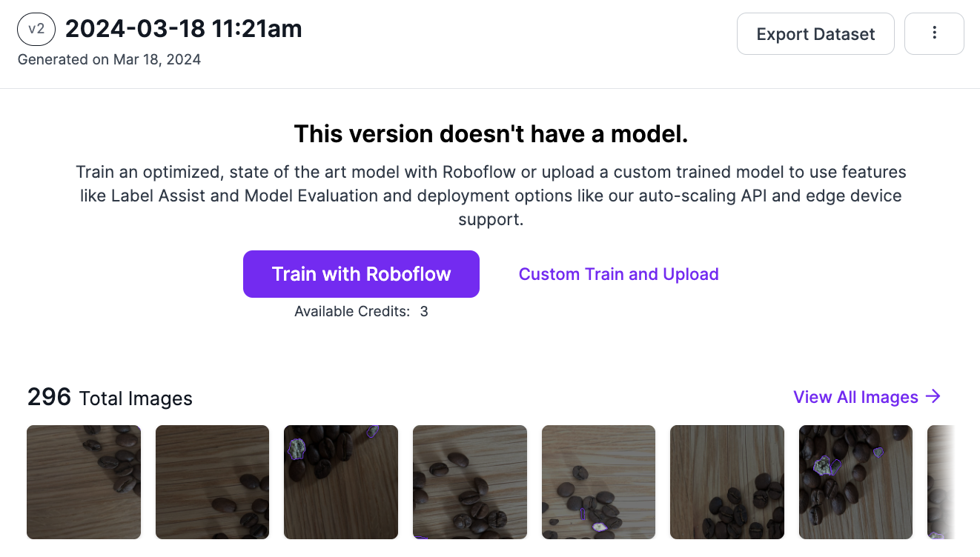This screenshot has width=980, height=557.
Task: Open the partially visible eighth thumbnail
Action: (940, 482)
